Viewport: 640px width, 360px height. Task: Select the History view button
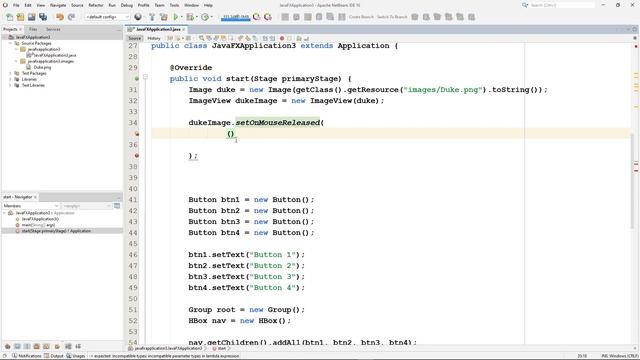point(154,38)
